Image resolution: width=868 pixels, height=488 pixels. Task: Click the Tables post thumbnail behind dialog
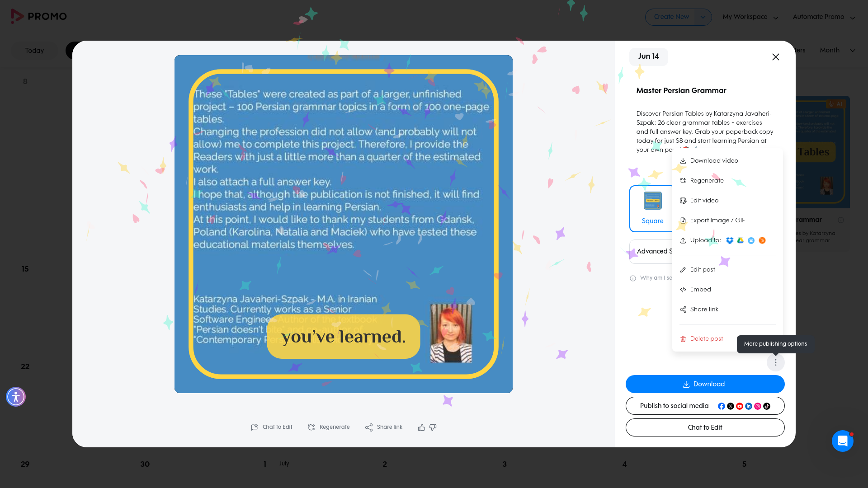tap(823, 152)
